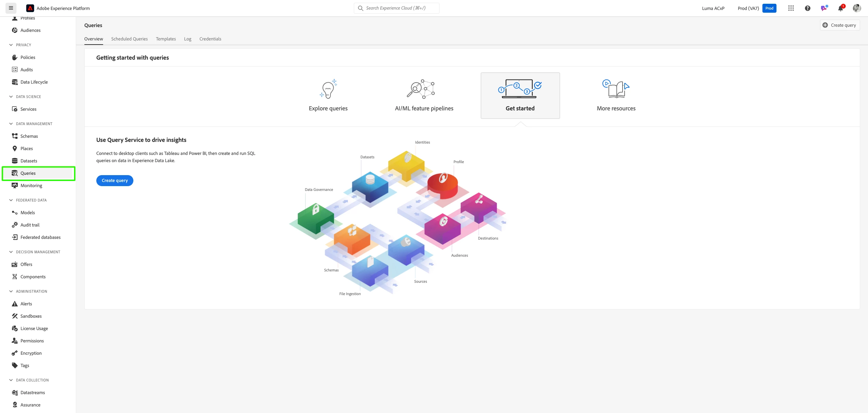Click the hamburger menu icon
The image size is (868, 413).
point(11,8)
